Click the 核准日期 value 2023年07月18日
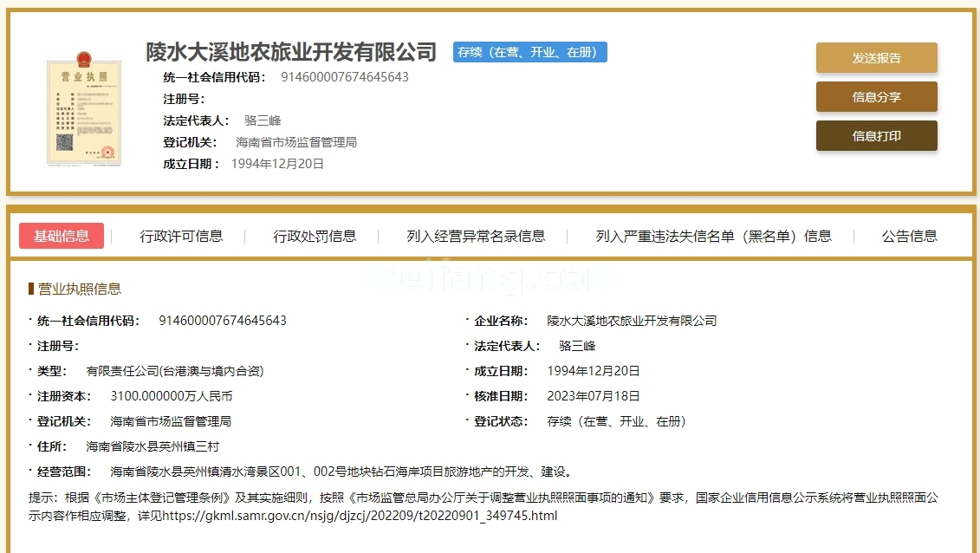 coord(594,396)
